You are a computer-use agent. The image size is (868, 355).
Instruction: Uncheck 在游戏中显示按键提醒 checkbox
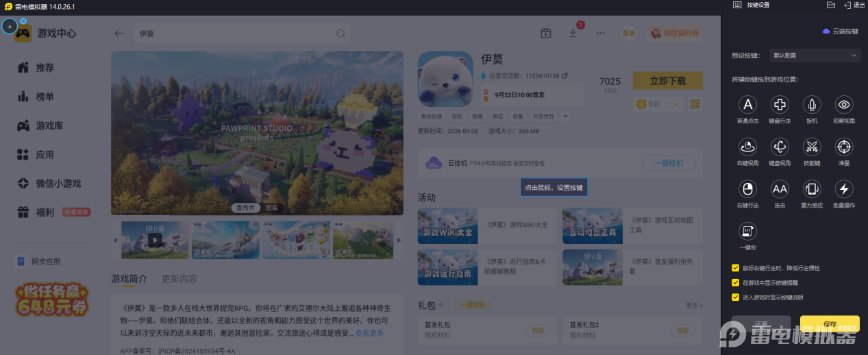(x=735, y=282)
